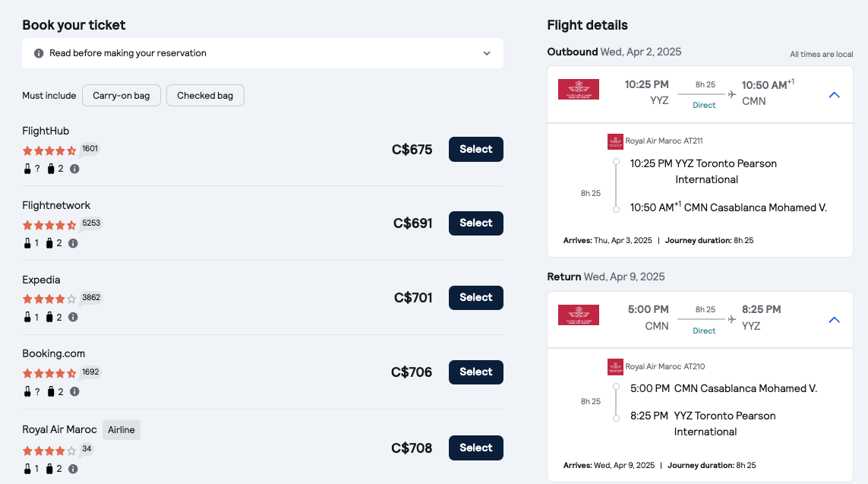Click the Royal Air Maroc logo on outbound flight

click(579, 89)
